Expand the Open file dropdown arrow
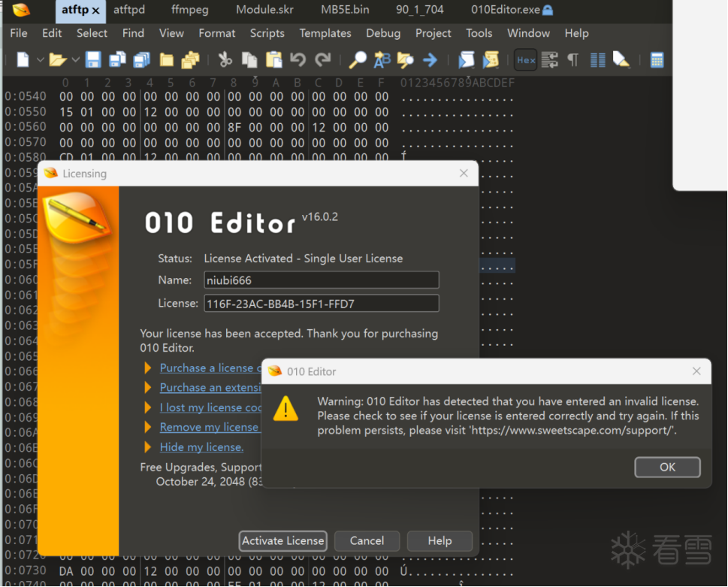This screenshot has width=728, height=587. coord(76,60)
